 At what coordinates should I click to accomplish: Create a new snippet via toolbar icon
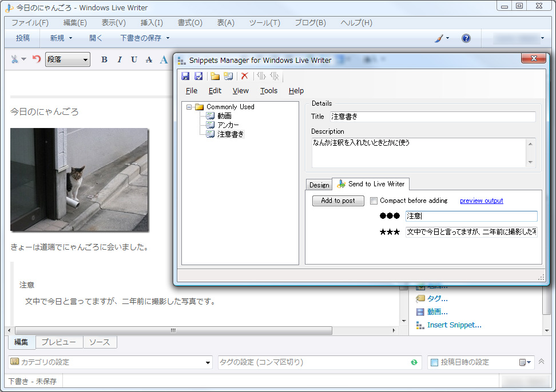(227, 75)
